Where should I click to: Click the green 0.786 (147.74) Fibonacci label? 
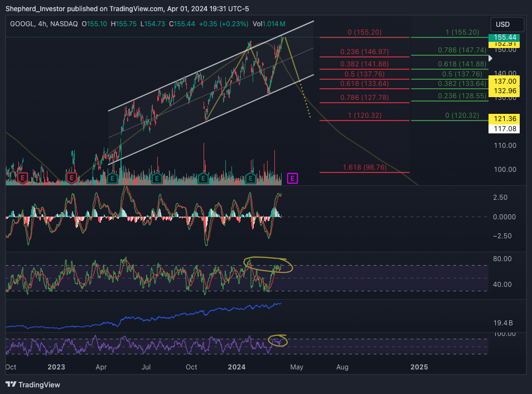point(462,50)
